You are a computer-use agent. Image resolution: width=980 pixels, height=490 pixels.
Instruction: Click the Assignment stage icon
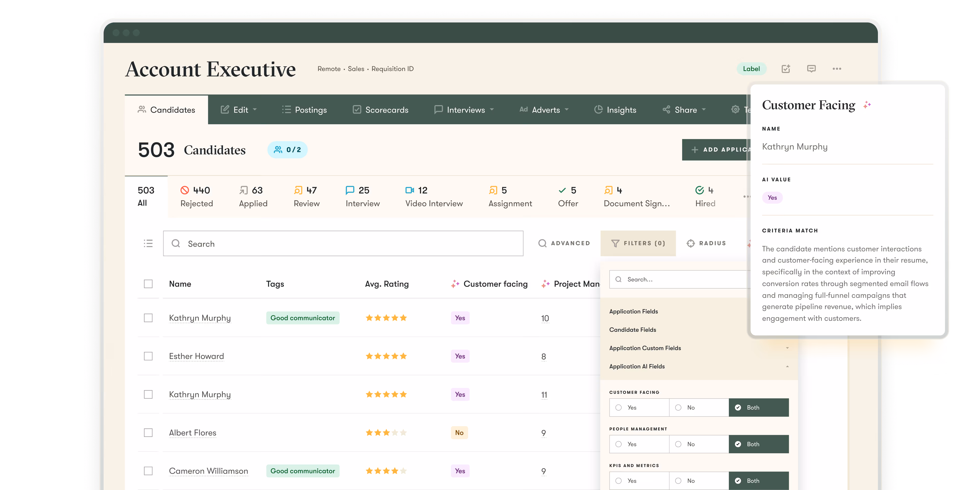493,190
